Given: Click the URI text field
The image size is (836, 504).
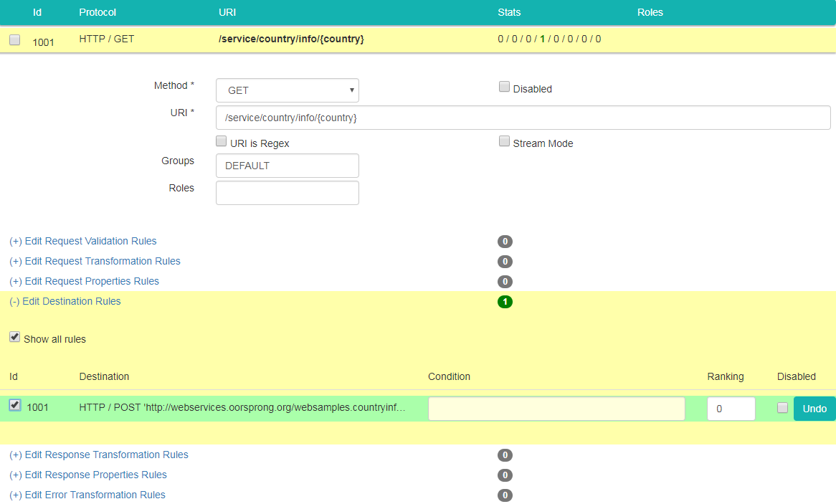Looking at the screenshot, I should click(523, 118).
